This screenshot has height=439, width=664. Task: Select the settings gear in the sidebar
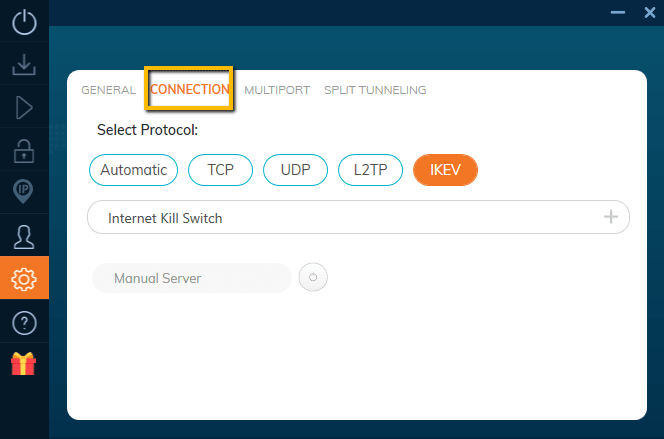[x=24, y=279]
